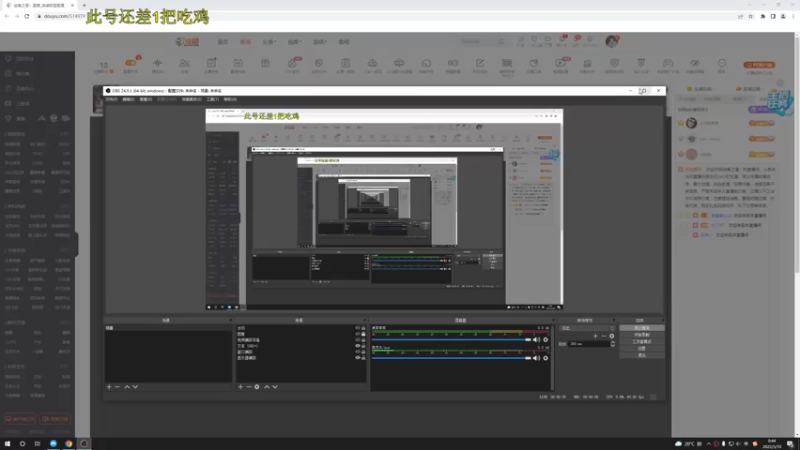Click gift box icon in Douyu streamer toolbar
The width and height of the screenshot is (800, 450).
(x=265, y=63)
